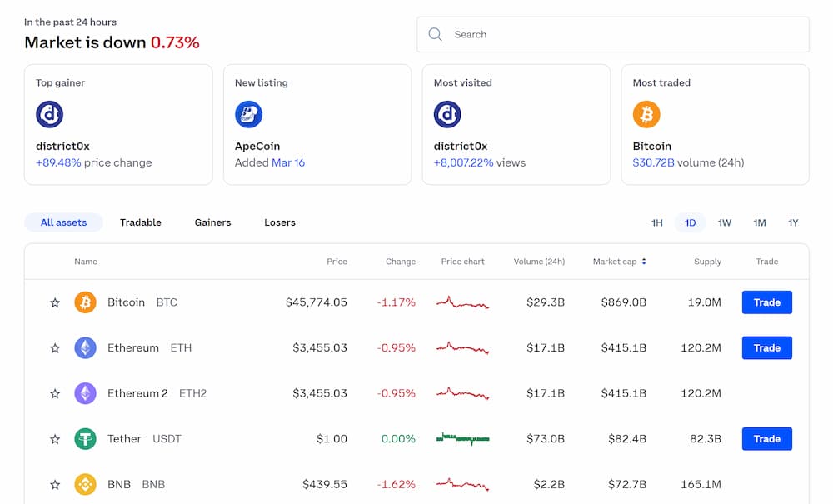Click the Bitcoin coin icon in table

85,302
